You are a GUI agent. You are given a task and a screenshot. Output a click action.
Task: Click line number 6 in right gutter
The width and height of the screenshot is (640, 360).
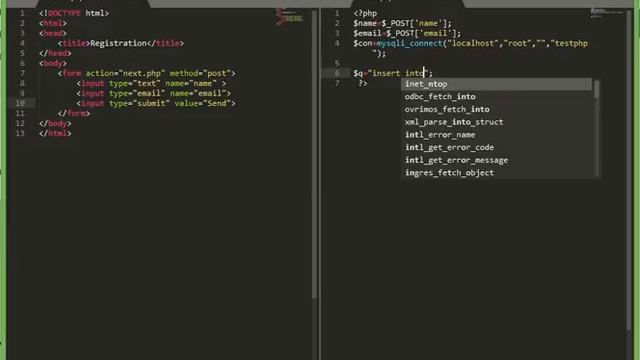coord(337,73)
